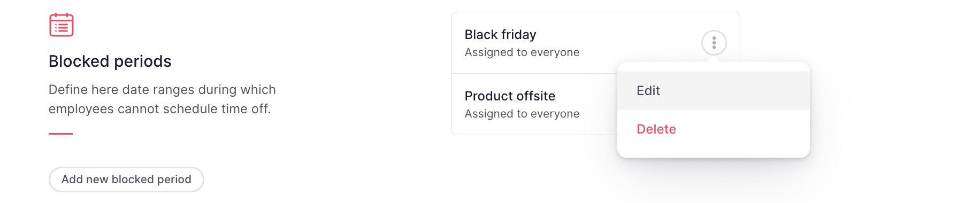
Task: Click the word "friday" in the first row
Action: 519,35
